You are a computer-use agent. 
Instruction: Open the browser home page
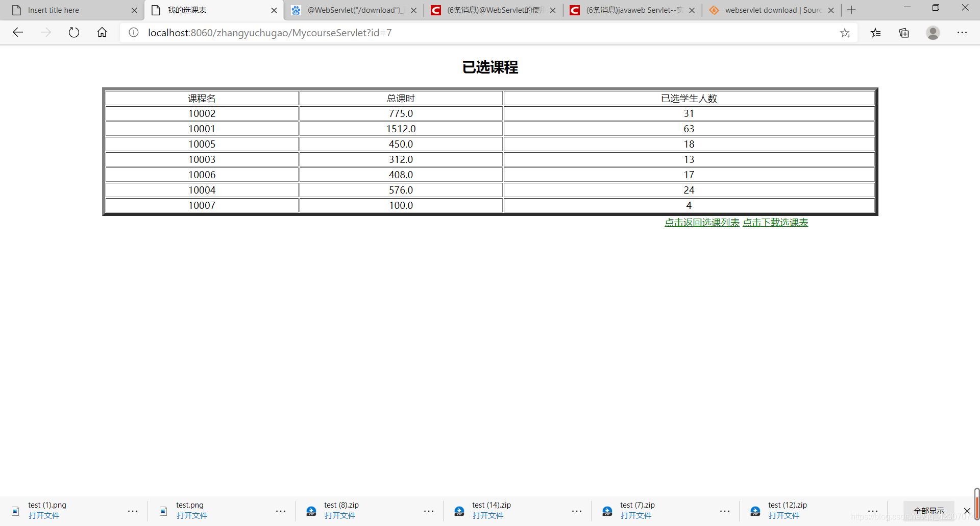pyautogui.click(x=102, y=33)
